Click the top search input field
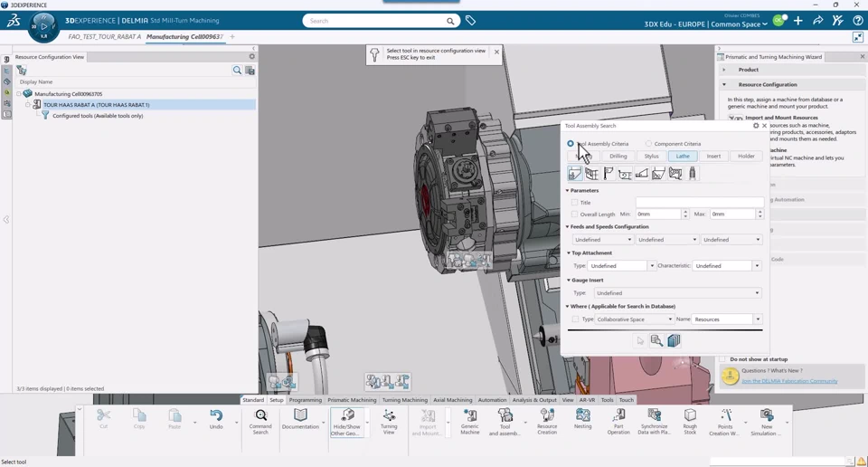This screenshot has height=467, width=868. pos(375,21)
